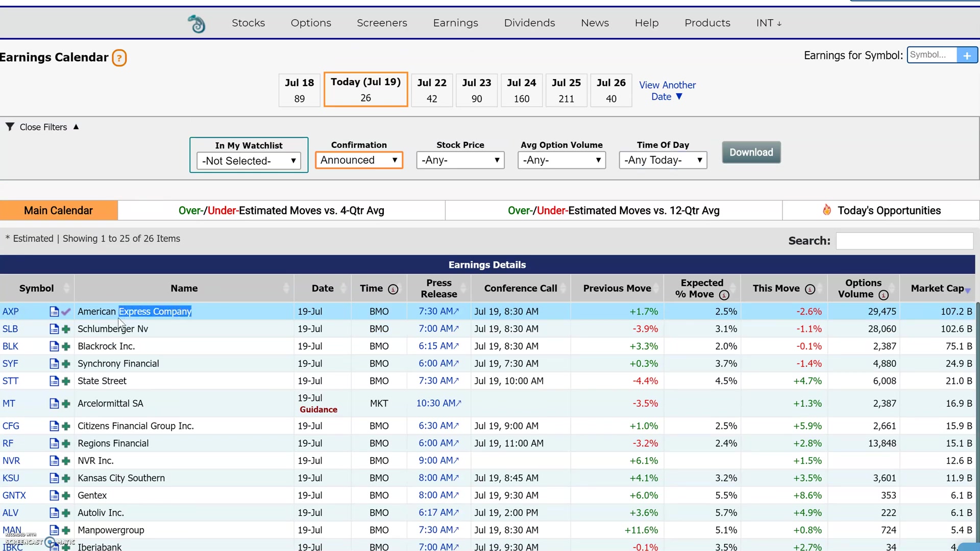Screen dimensions: 980x551
Task: Click the Download button
Action: coord(751,153)
